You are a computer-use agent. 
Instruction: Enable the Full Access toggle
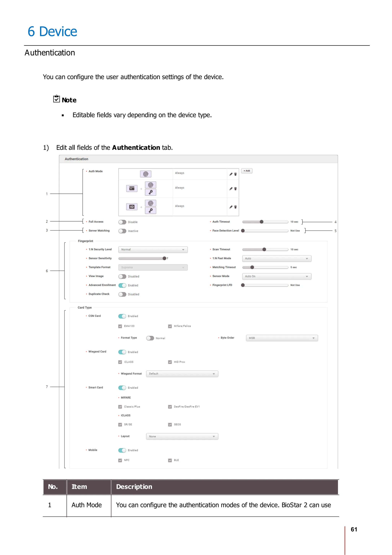(122, 222)
